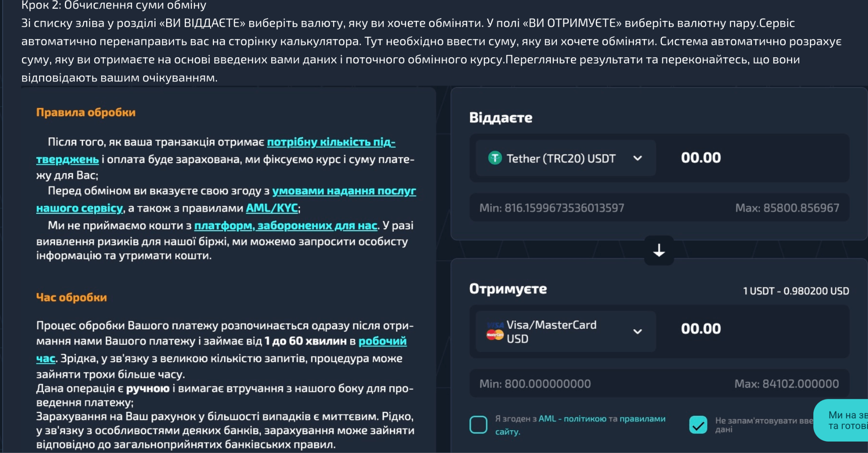Screen dimensions: 868x453
Task: Open the "робочий" working hours link
Action: pyautogui.click(x=382, y=341)
